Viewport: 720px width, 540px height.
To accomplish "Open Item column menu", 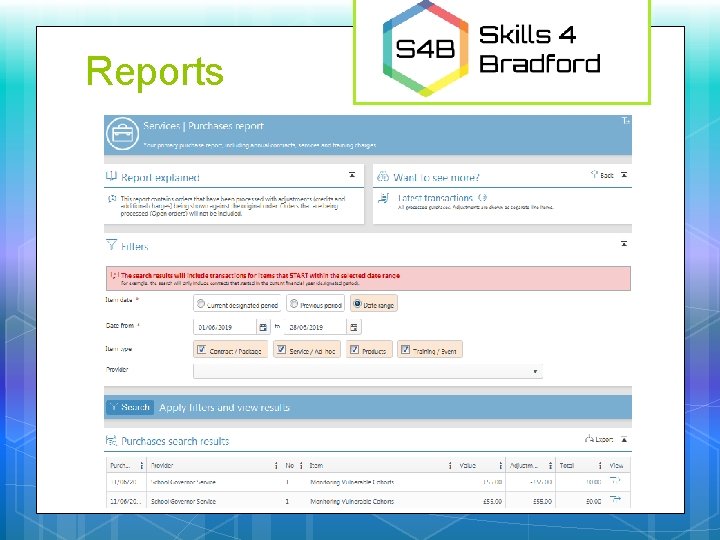I will tap(450, 465).
